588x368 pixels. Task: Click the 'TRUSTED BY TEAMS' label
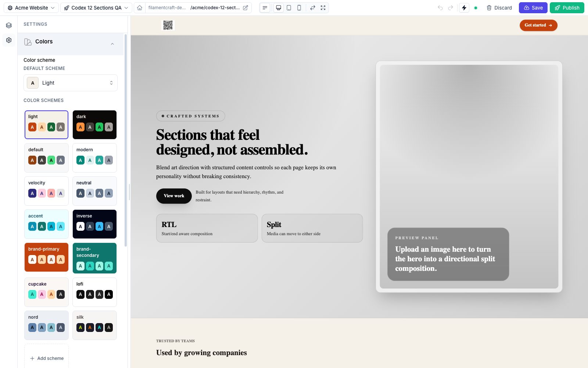point(175,341)
